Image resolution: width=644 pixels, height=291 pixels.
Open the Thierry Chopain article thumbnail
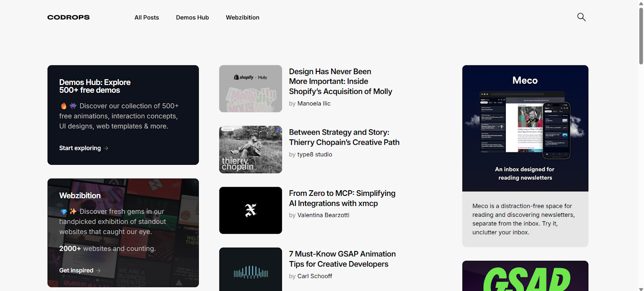pos(250,150)
